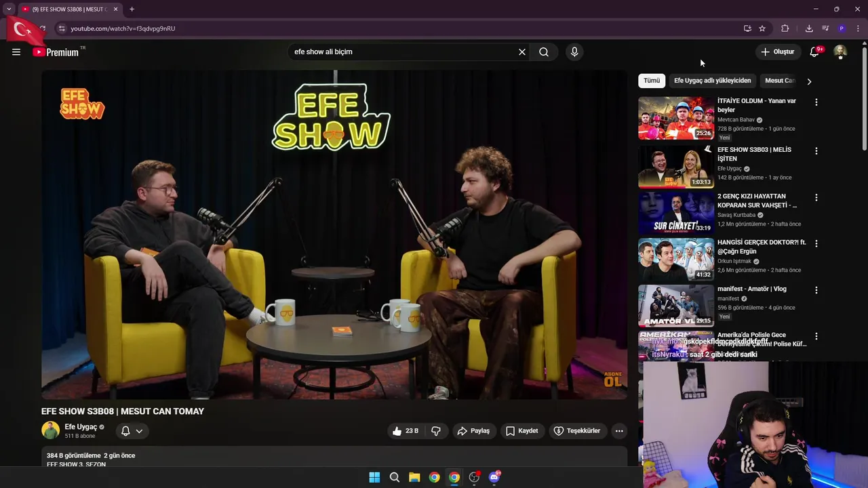Open options menu for SUR VAHŞETİ video
Image resolution: width=868 pixels, height=488 pixels.
click(x=816, y=198)
